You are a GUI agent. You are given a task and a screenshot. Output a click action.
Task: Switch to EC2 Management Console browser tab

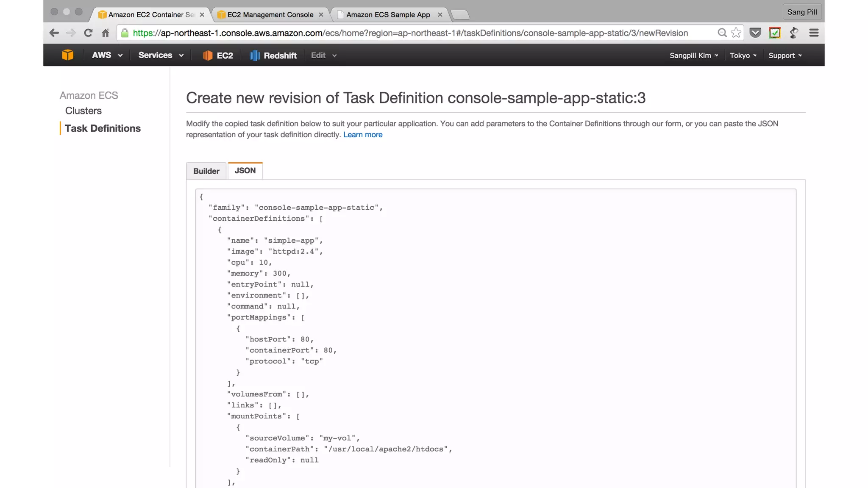tap(270, 15)
